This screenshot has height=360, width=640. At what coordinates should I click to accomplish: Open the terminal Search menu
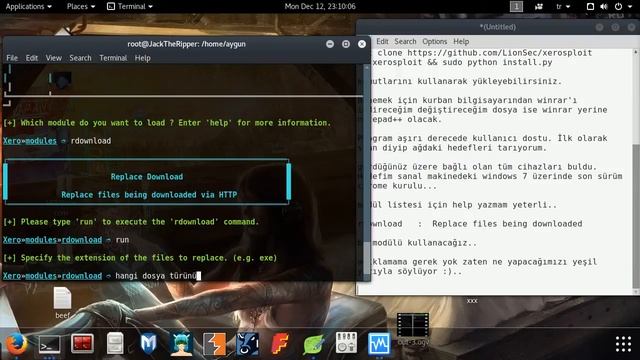coord(80,58)
